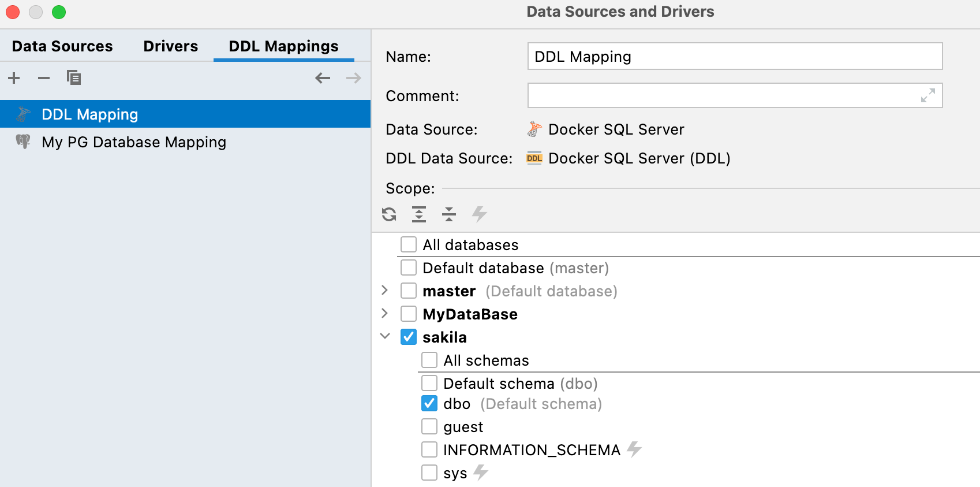Screen dimensions: 980x487
Task: Click into the Name text field
Action: pos(734,57)
